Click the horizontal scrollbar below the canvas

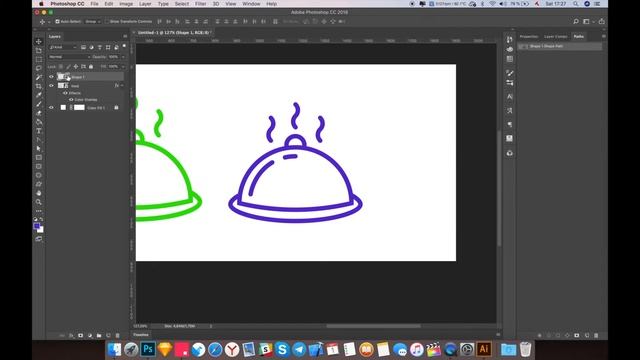373,326
